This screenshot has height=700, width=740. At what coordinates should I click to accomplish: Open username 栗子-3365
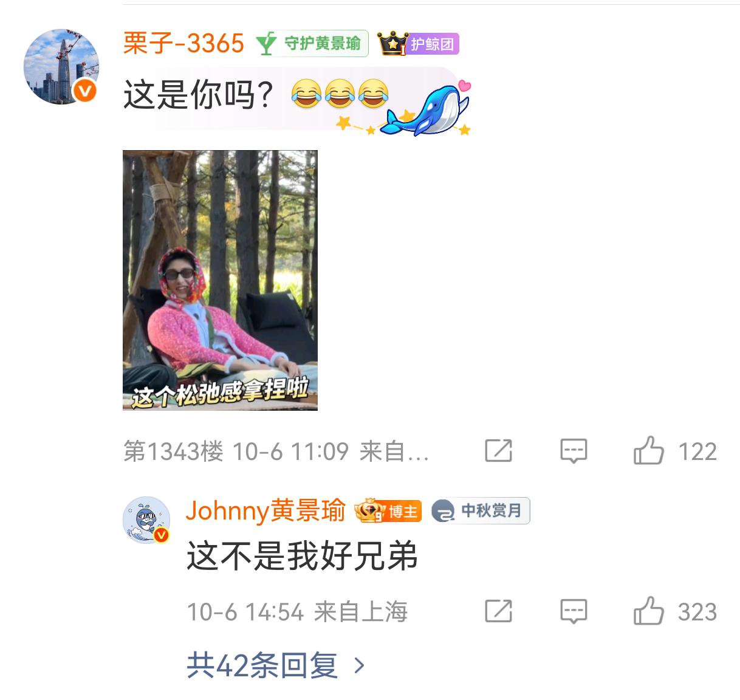tap(184, 44)
